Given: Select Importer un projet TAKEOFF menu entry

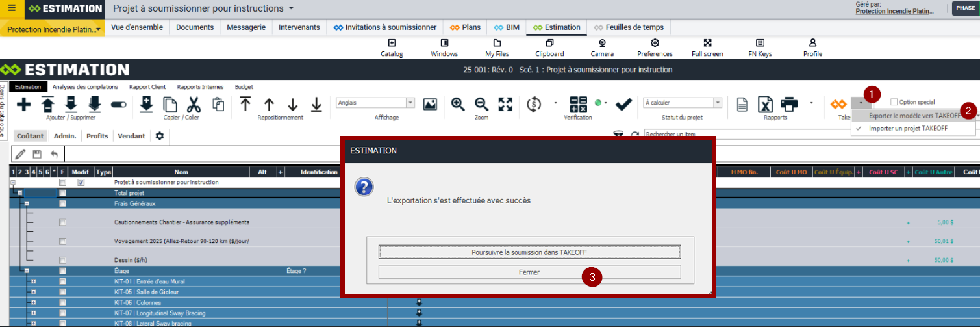Looking at the screenshot, I should pyautogui.click(x=908, y=129).
